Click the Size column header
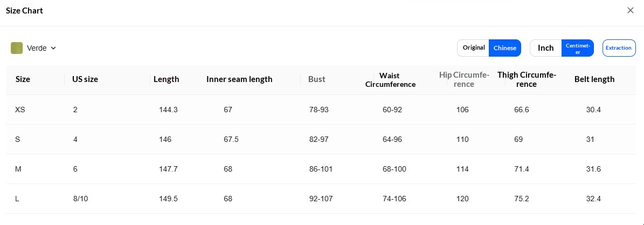The width and height of the screenshot is (644, 225). click(x=23, y=79)
